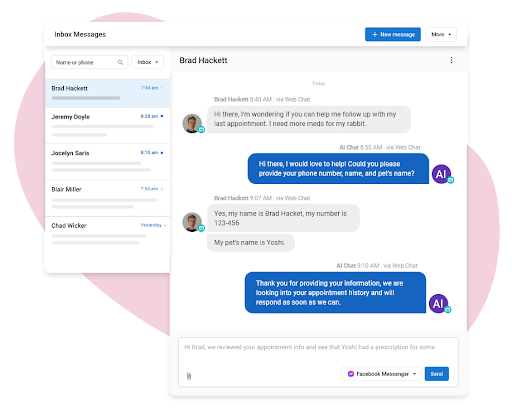Viewport: 512px width, 415px height.
Task: Click the AI Chat avatar on first reply
Action: point(441,174)
